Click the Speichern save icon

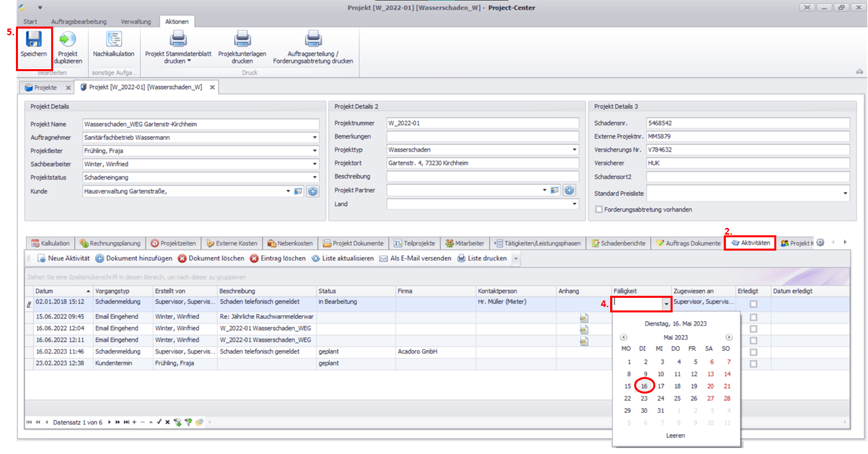point(33,40)
